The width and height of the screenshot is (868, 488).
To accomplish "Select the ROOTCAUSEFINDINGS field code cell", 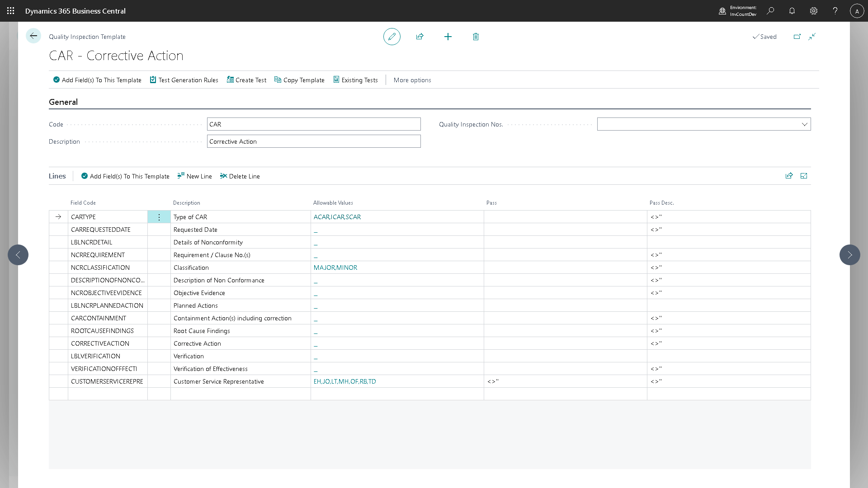I will coord(108,331).
